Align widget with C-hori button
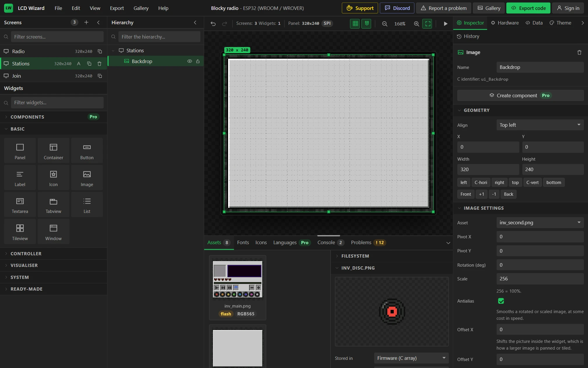 481,182
